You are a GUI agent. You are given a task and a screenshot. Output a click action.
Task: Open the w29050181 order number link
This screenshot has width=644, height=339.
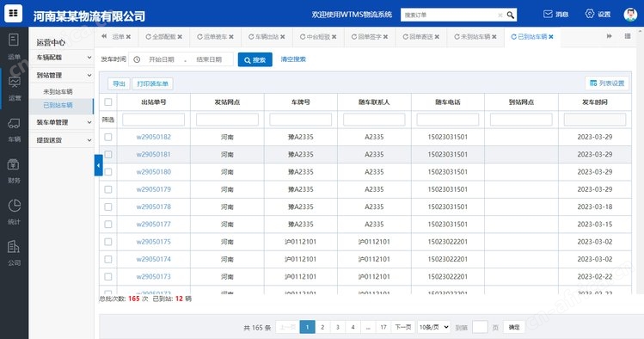pos(154,155)
